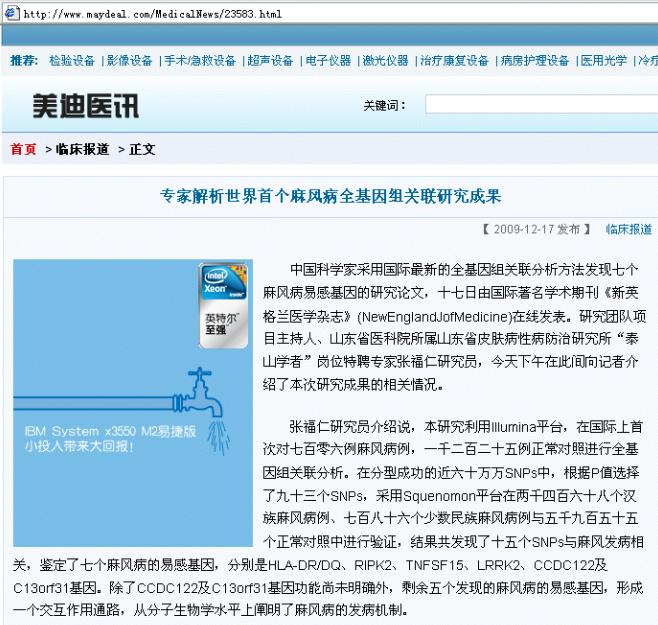Open 手术/急救设备 category link

click(x=200, y=61)
